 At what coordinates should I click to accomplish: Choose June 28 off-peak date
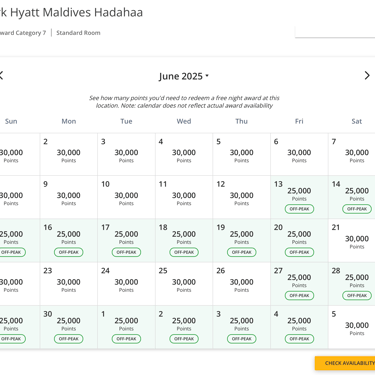coord(352,284)
